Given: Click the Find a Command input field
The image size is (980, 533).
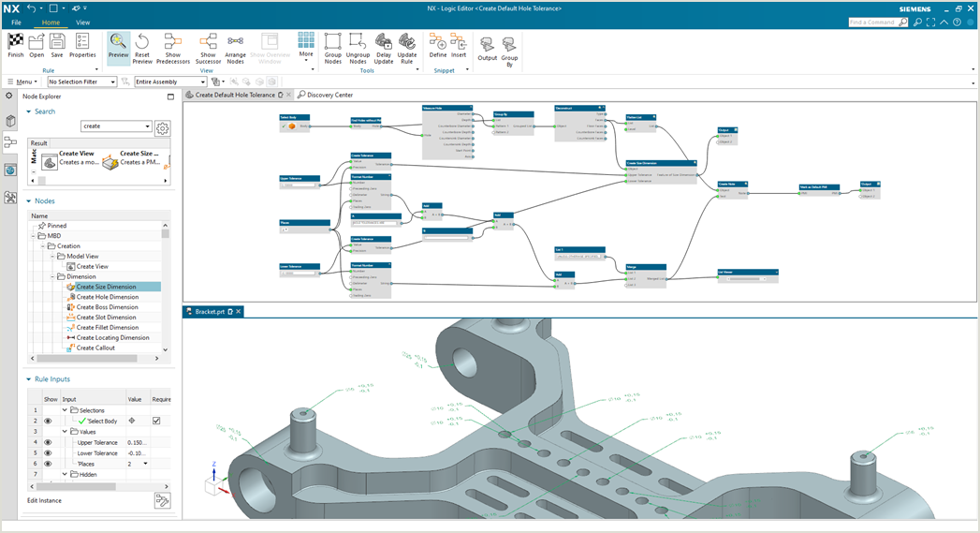Looking at the screenshot, I should (x=873, y=22).
